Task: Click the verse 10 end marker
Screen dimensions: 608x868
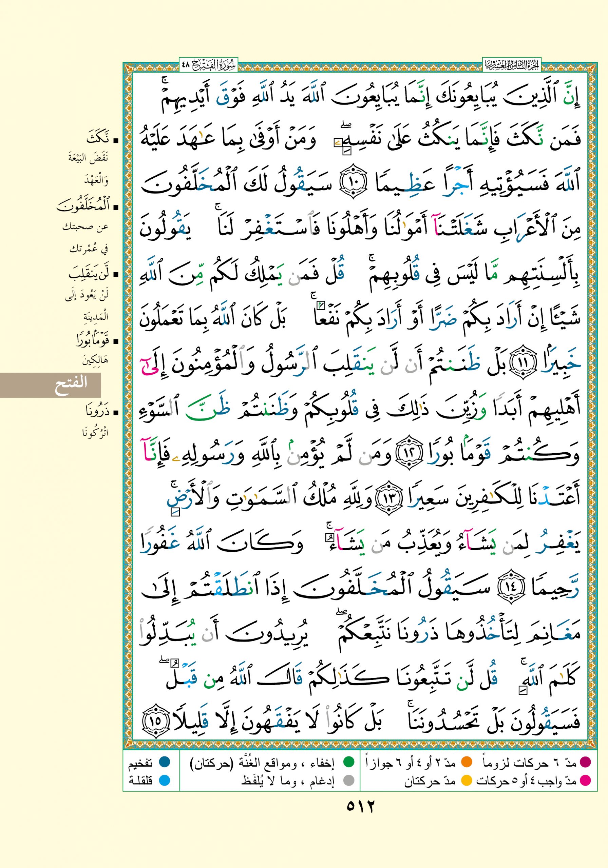Action: click(x=353, y=185)
